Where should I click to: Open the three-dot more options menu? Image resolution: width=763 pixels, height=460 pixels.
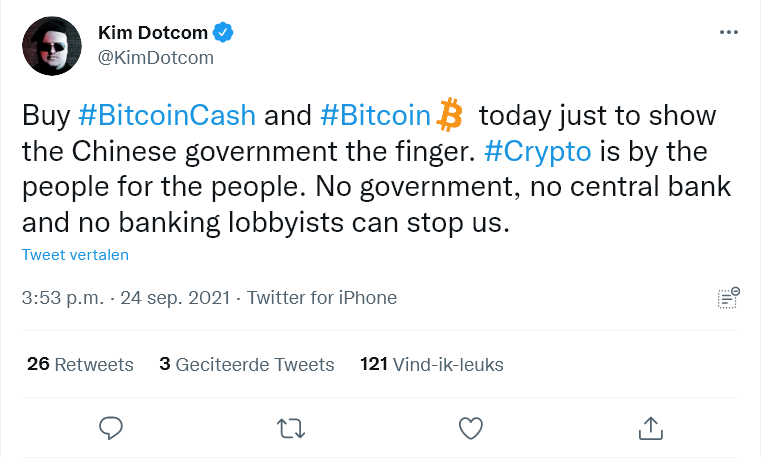coord(729,33)
